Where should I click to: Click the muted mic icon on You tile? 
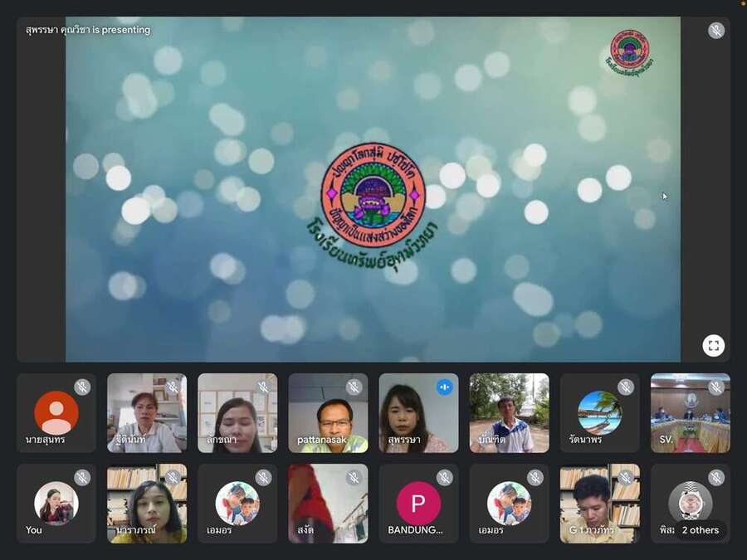point(82,478)
